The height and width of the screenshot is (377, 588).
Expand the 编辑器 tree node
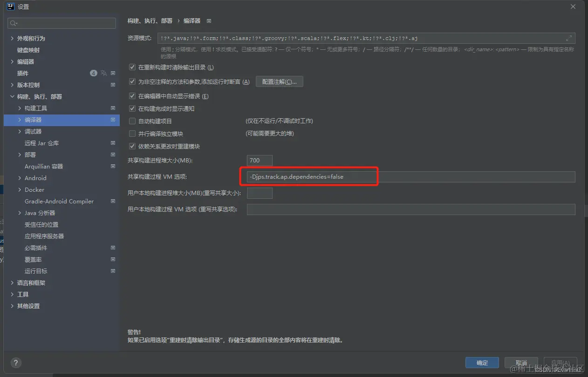click(12, 61)
